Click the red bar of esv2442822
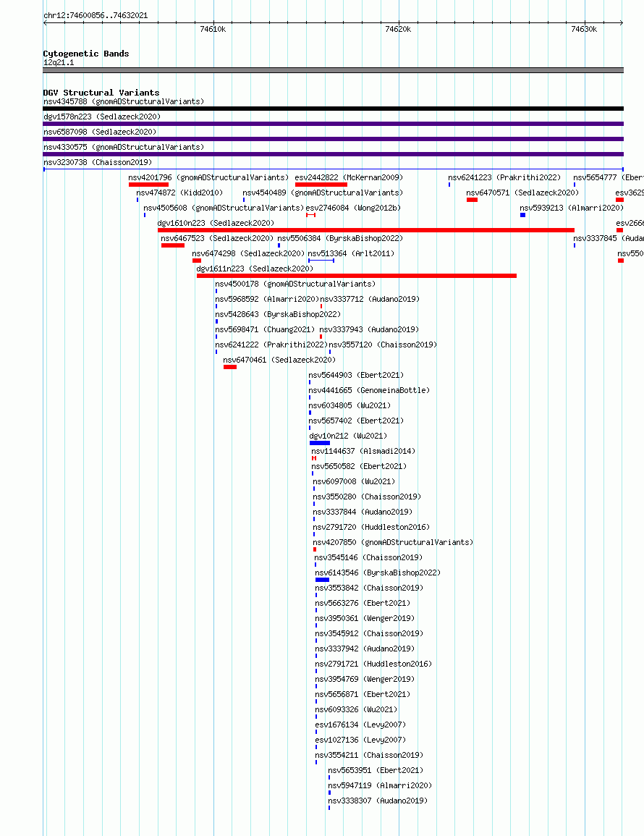 point(321,185)
